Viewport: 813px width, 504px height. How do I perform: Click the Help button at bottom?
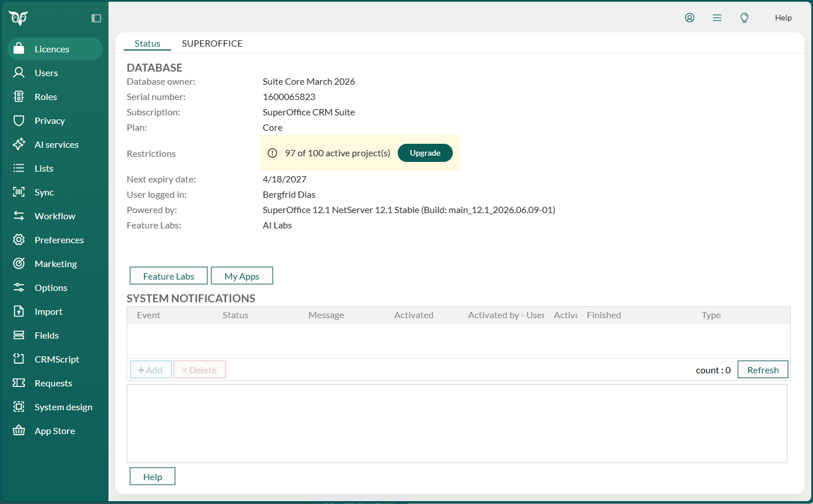[x=152, y=477]
